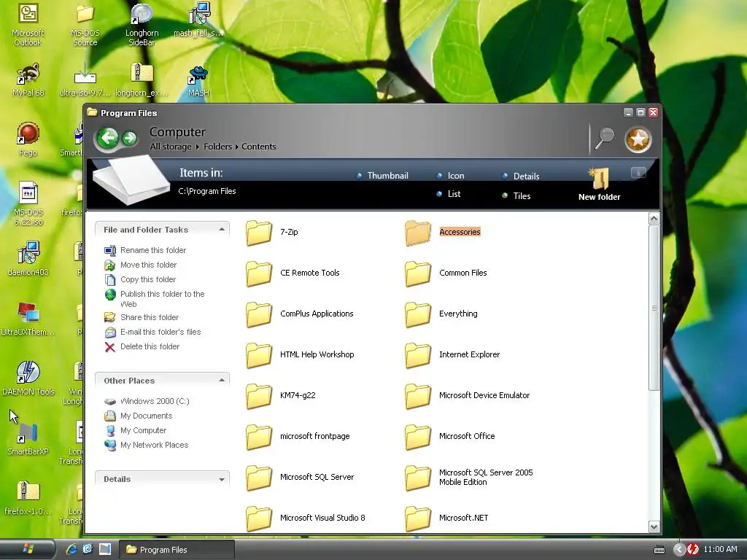This screenshot has height=560, width=747.
Task: Open the microsoft frontpage folder
Action: pyautogui.click(x=298, y=437)
